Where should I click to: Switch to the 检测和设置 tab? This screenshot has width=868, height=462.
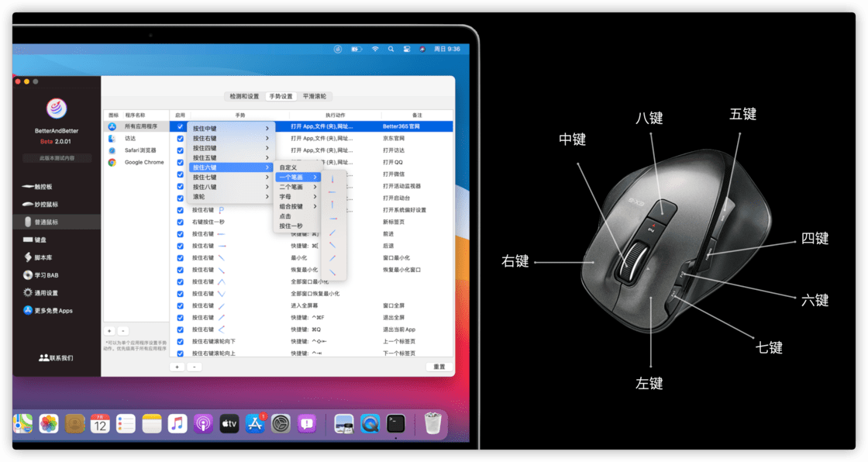coord(244,96)
